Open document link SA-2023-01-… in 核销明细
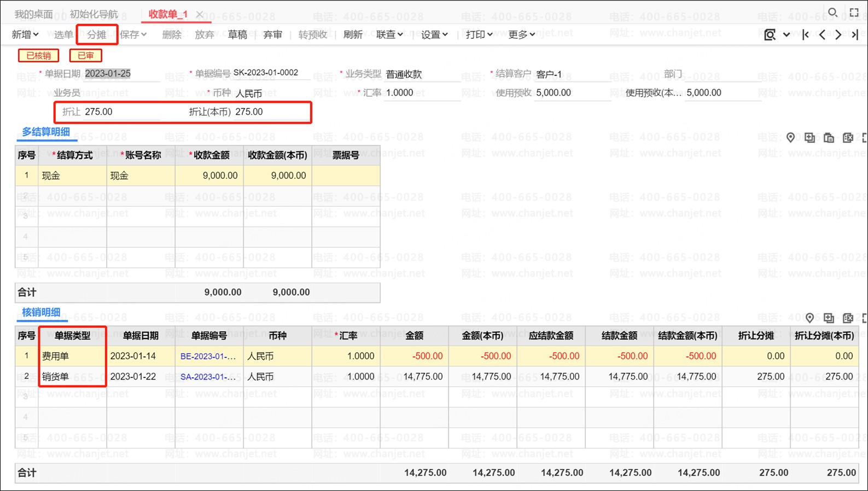 coord(208,377)
